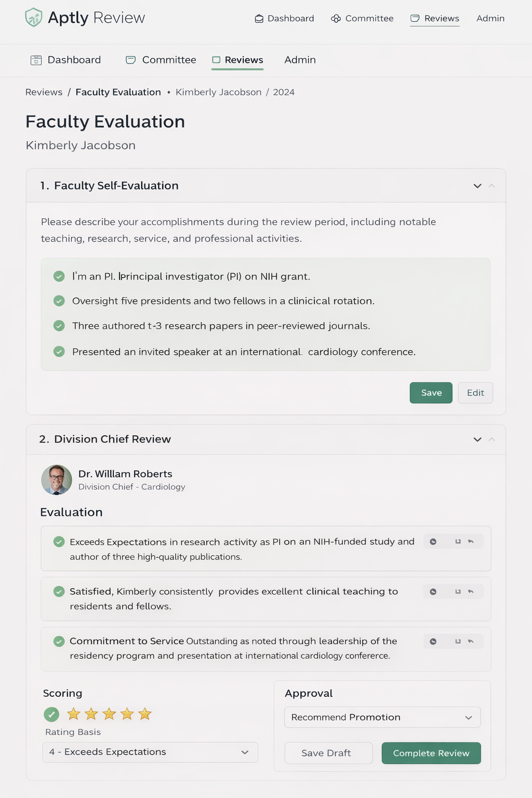
Task: Click Dr. William Roberts' profile photo
Action: (57, 480)
